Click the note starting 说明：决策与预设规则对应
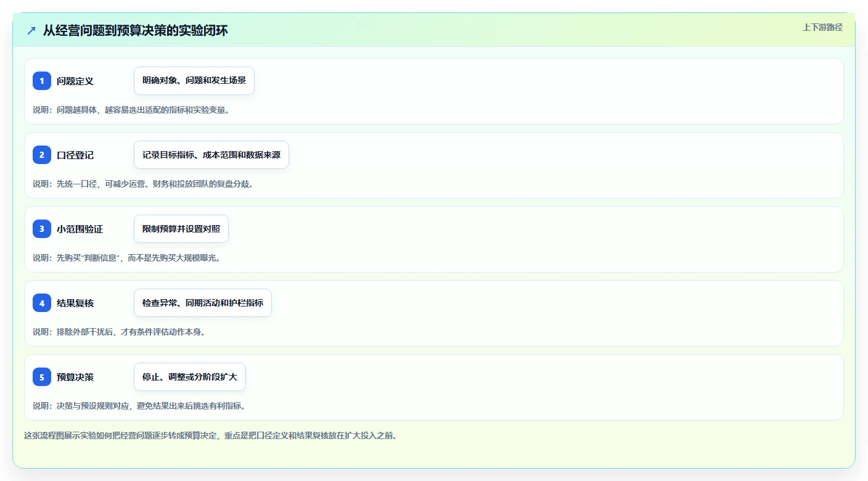The width and height of the screenshot is (868, 481). (139, 406)
